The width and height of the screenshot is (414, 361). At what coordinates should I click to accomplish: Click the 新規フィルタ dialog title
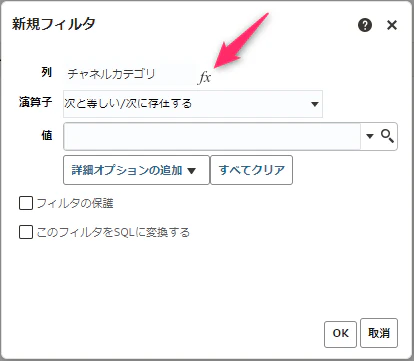(x=54, y=24)
